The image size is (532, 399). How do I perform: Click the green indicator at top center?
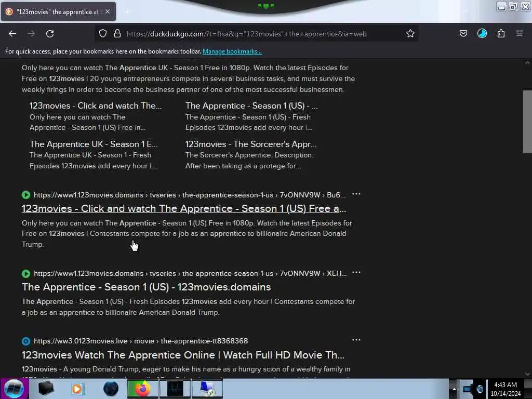point(265,6)
